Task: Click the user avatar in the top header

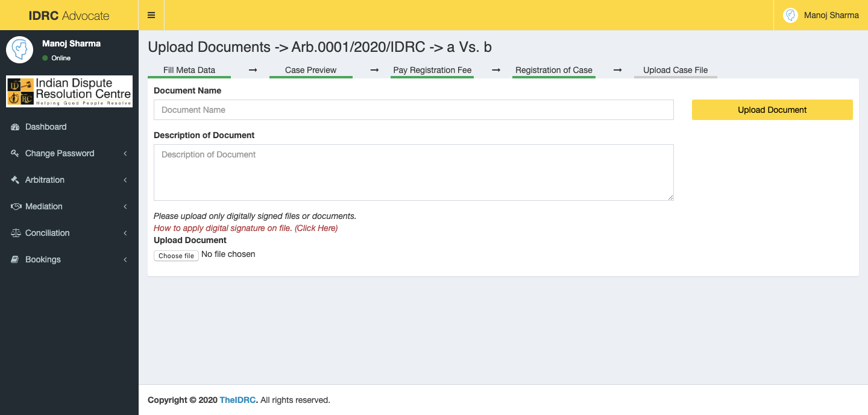Action: (x=790, y=15)
